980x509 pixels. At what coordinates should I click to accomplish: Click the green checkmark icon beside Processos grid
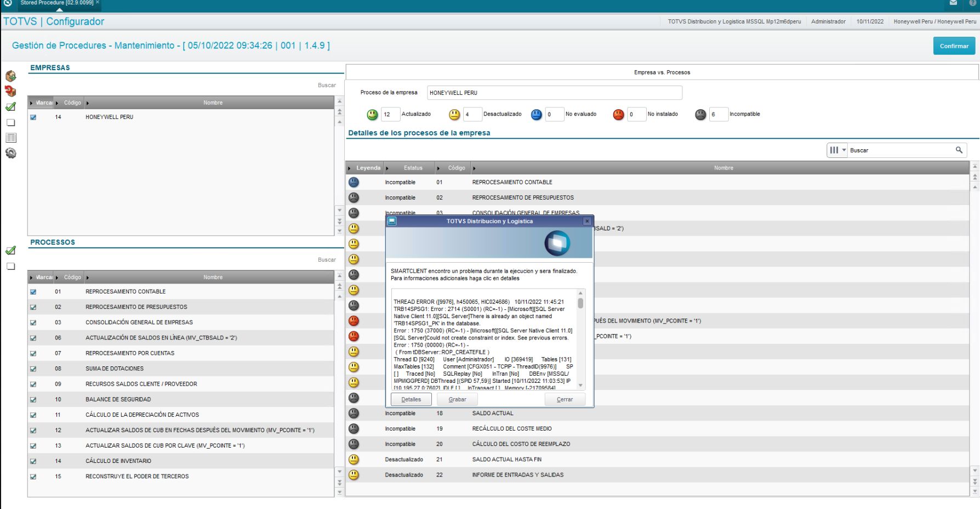coord(10,251)
